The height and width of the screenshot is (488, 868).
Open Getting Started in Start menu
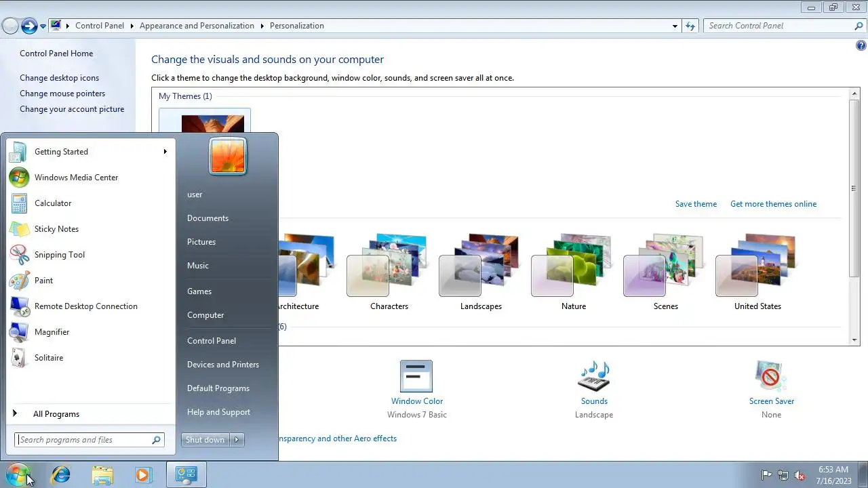click(91, 152)
